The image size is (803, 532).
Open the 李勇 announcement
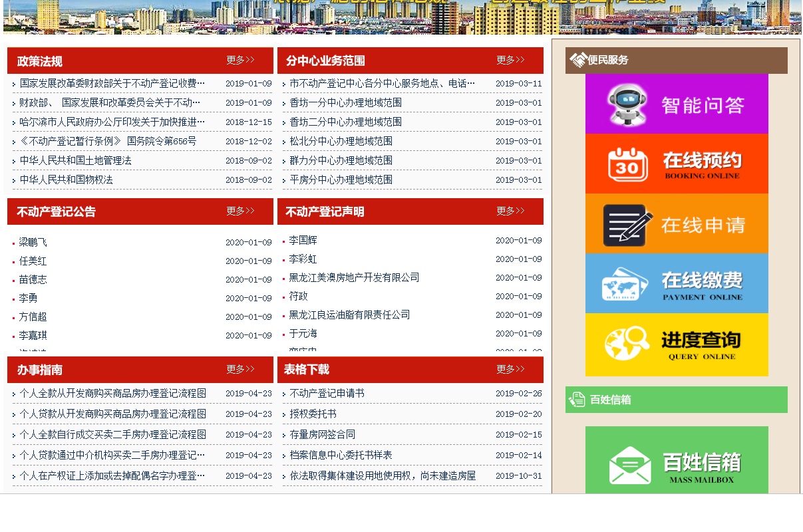pyautogui.click(x=29, y=299)
